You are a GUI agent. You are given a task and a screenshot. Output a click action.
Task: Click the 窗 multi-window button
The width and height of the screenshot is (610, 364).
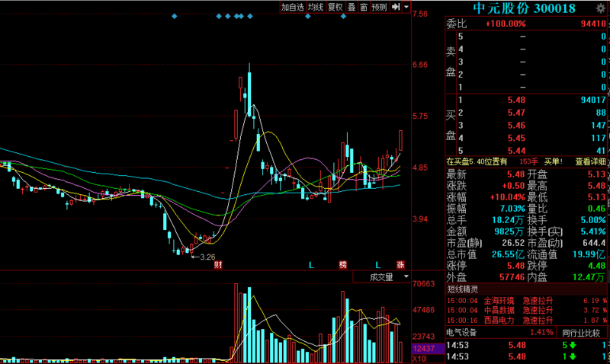(x=364, y=7)
